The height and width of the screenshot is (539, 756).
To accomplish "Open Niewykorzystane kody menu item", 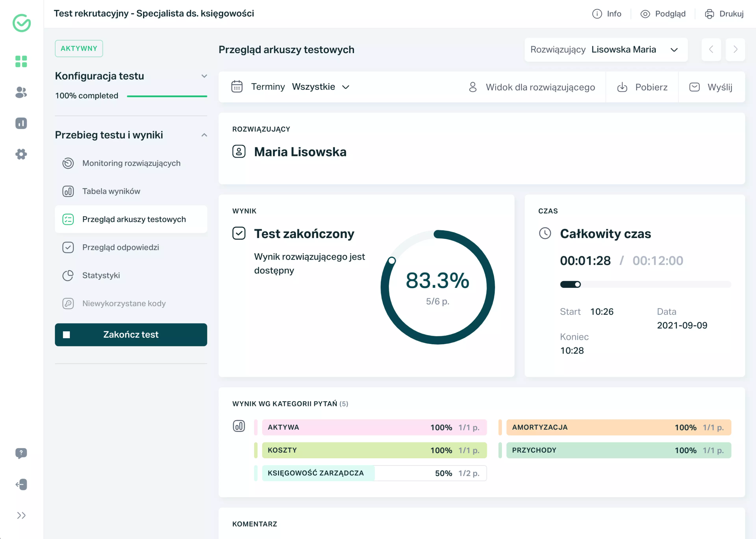I will pyautogui.click(x=131, y=303).
